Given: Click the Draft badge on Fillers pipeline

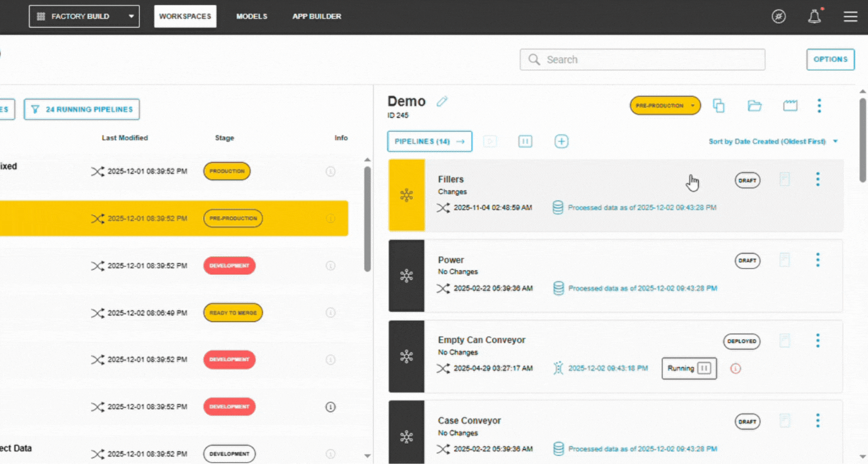Looking at the screenshot, I should point(748,180).
